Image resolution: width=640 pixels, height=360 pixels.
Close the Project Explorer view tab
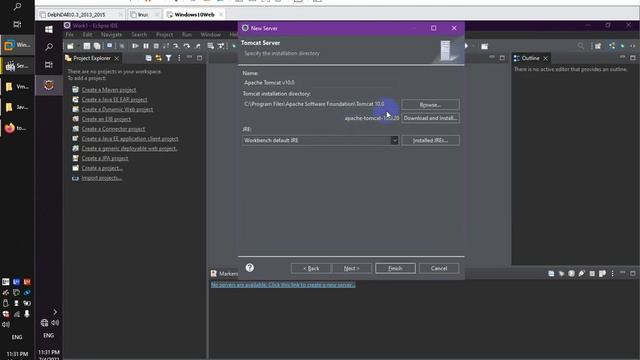117,58
